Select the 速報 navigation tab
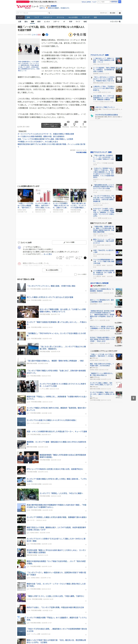The image size is (138, 644). point(28,17)
